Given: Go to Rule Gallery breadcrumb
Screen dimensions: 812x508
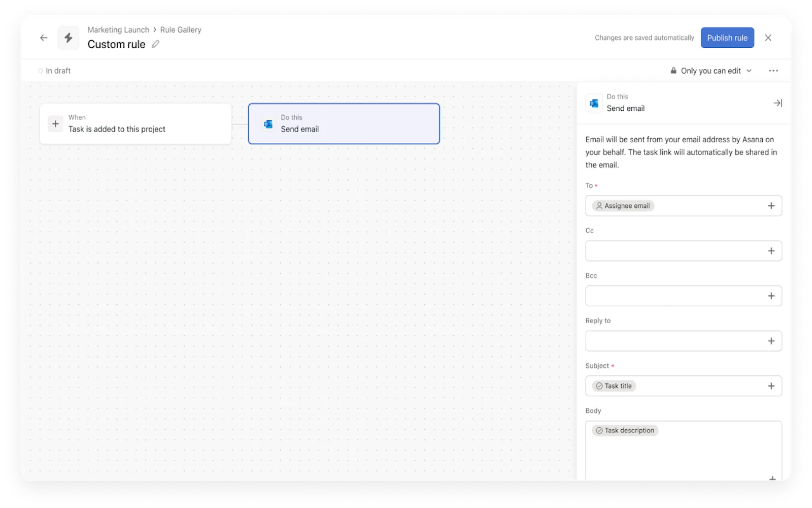Looking at the screenshot, I should 181,30.
